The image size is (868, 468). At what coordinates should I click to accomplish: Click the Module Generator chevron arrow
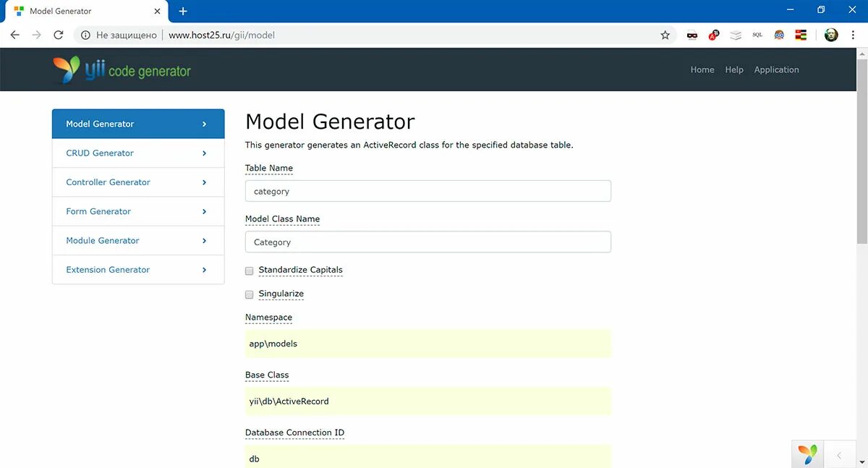pos(205,240)
